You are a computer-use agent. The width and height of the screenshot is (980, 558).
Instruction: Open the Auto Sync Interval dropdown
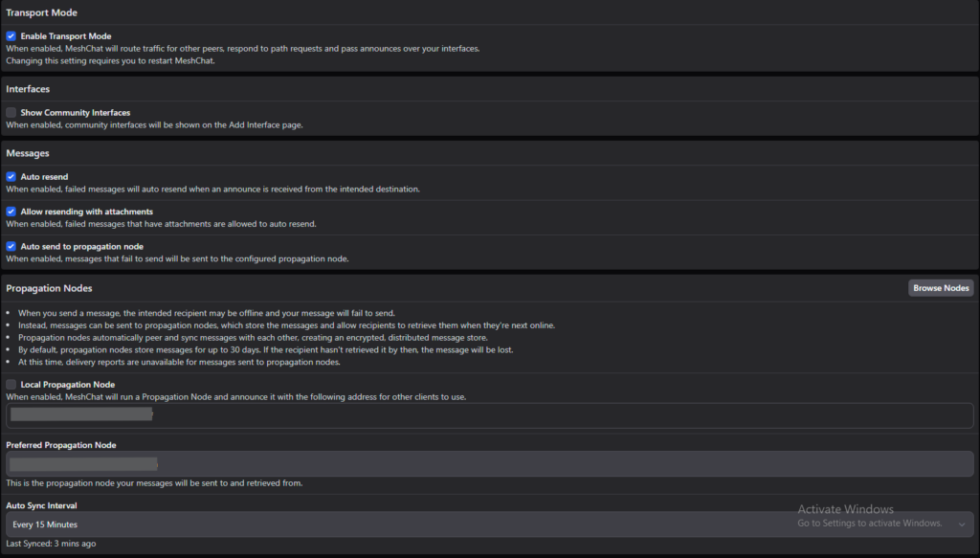tap(490, 525)
